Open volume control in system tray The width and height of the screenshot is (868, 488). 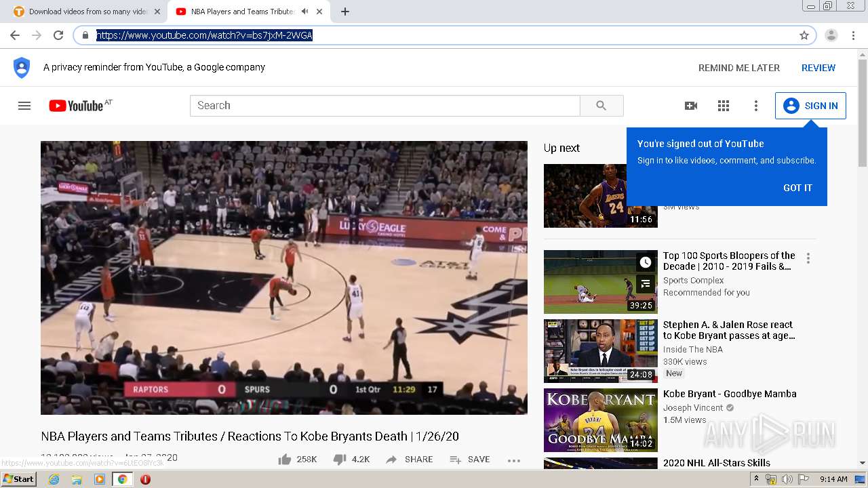coord(787,479)
